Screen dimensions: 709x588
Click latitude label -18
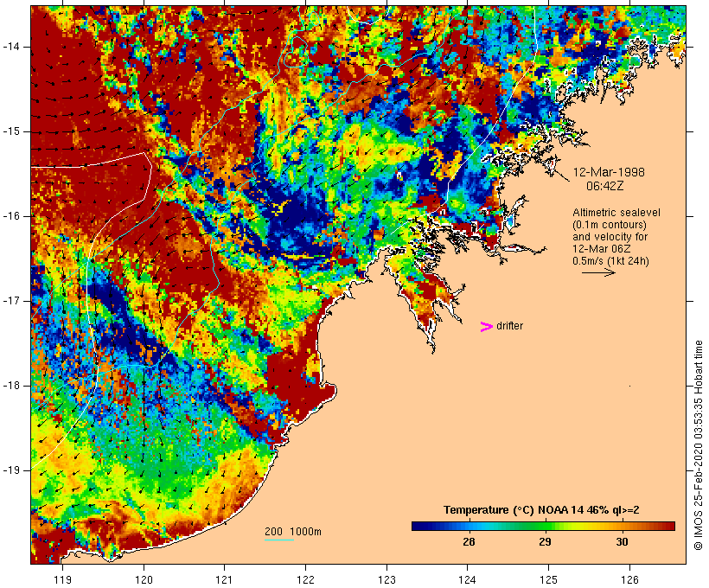point(11,386)
